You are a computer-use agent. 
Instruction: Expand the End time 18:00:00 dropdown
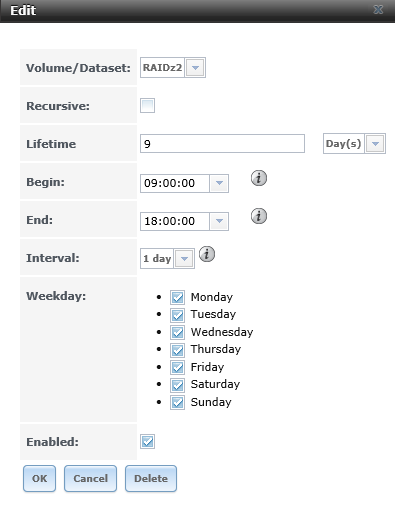click(x=219, y=221)
